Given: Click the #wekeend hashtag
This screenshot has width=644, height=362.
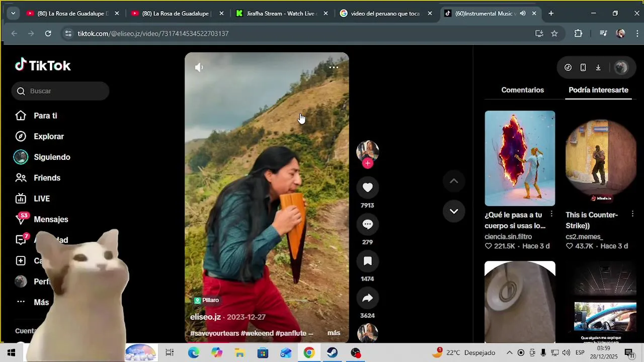Looking at the screenshot, I should pos(257,333).
